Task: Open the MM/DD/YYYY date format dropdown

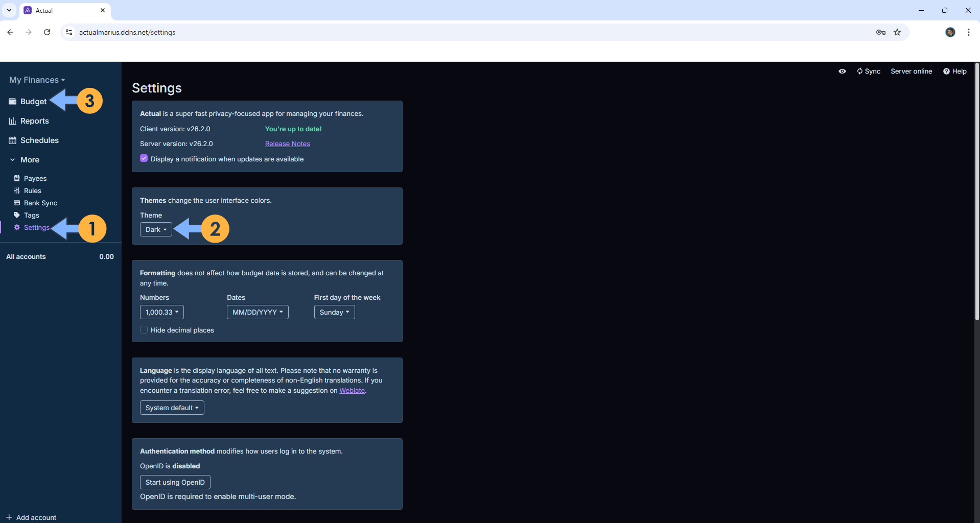Action: tap(258, 312)
